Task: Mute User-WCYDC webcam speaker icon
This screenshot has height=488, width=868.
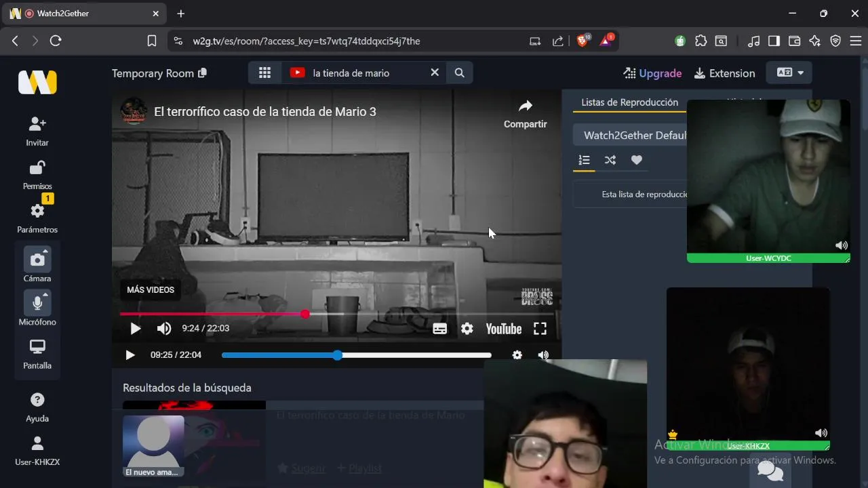Action: point(841,245)
